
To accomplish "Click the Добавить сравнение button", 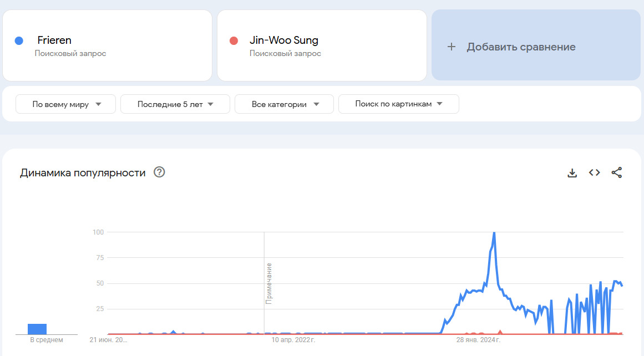I will [x=521, y=47].
